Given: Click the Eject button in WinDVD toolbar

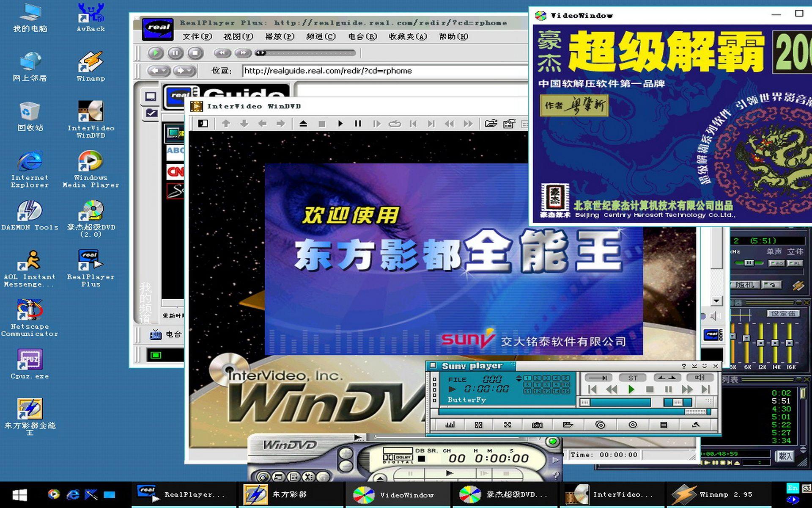Looking at the screenshot, I should [x=303, y=124].
